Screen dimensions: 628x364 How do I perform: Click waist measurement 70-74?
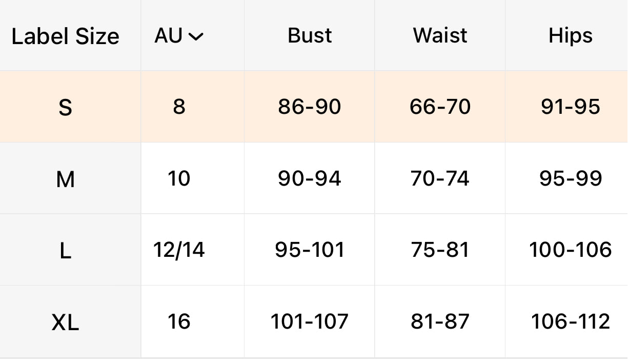click(x=440, y=178)
